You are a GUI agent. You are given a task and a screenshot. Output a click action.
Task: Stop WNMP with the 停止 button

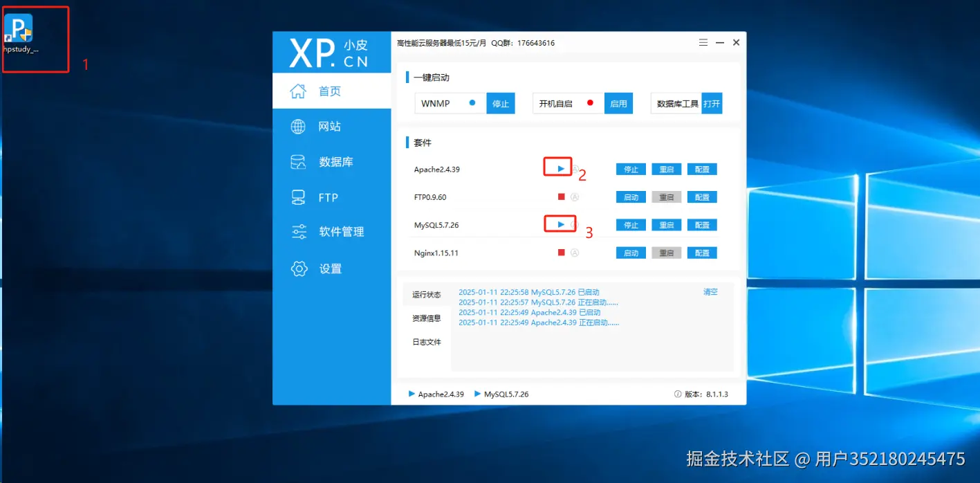point(501,103)
